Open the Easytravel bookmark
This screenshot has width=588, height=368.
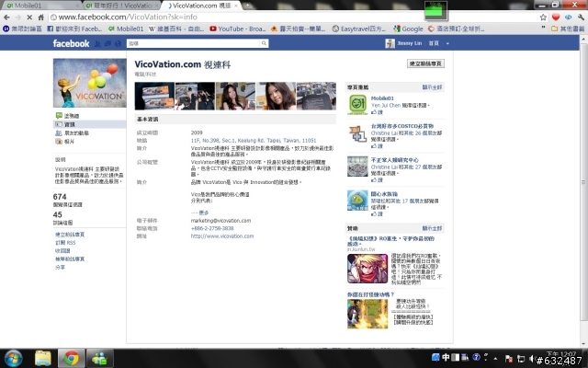pos(359,29)
